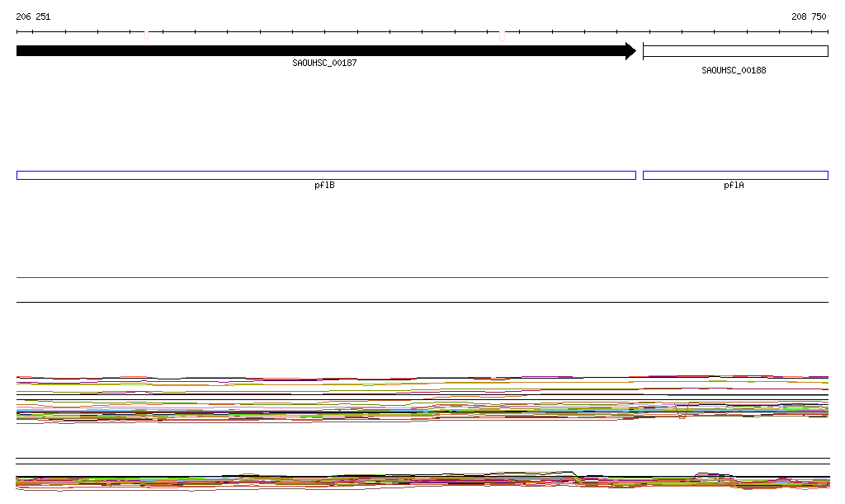
Task: Click the black SAOUHSC_00187 gene arrow
Action: [x=322, y=51]
